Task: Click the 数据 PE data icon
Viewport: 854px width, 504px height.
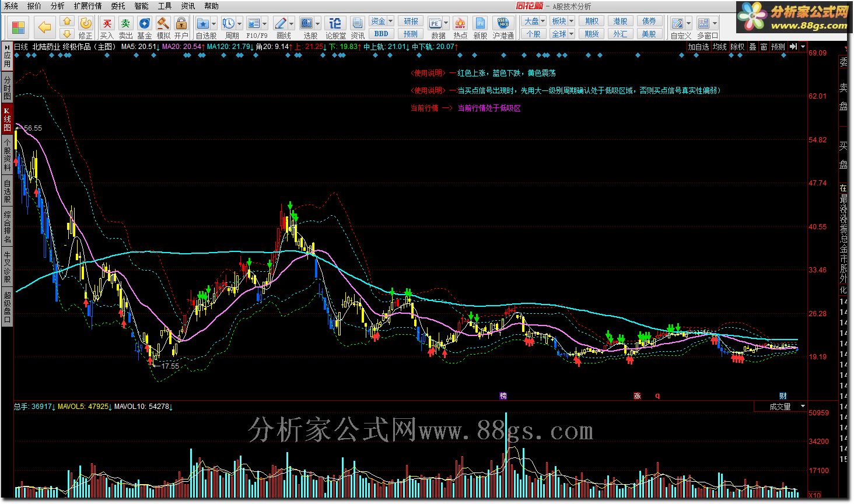Action: [435, 23]
